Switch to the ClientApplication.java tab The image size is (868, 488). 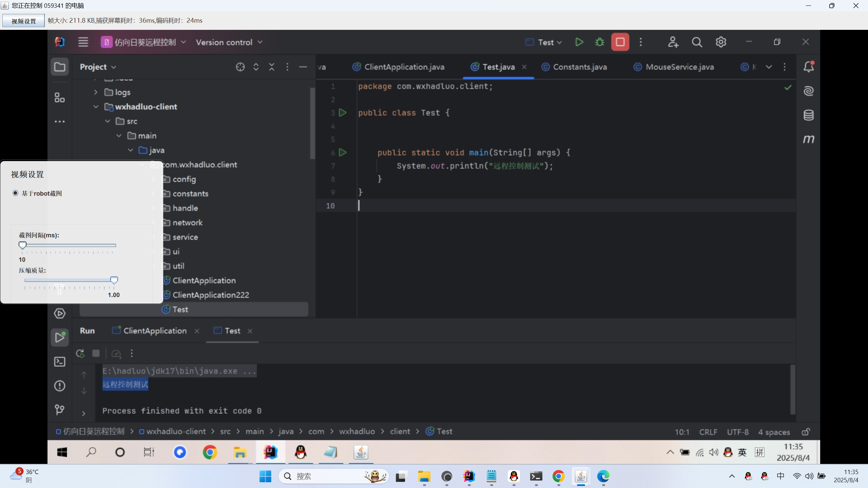[x=404, y=67]
